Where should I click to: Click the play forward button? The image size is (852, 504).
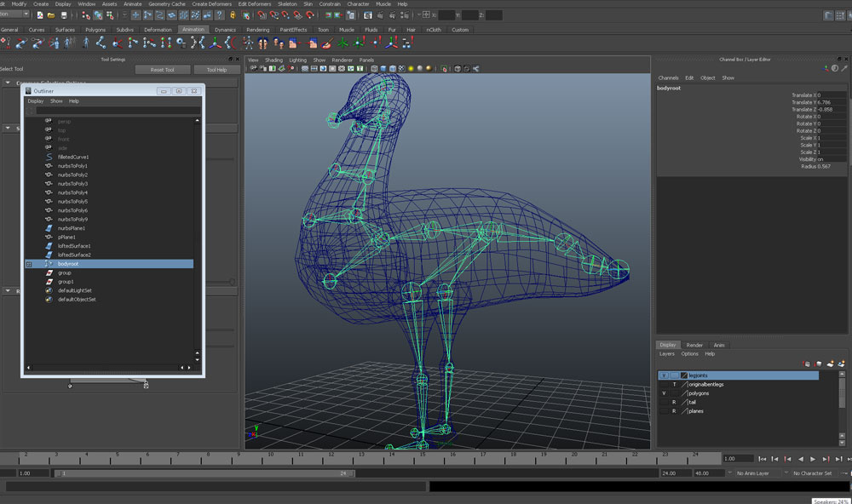pos(813,459)
